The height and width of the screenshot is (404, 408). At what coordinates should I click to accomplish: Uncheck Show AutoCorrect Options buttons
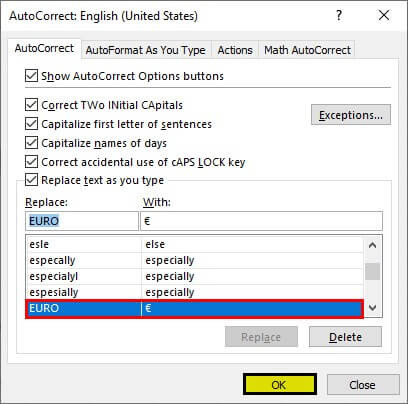(31, 76)
